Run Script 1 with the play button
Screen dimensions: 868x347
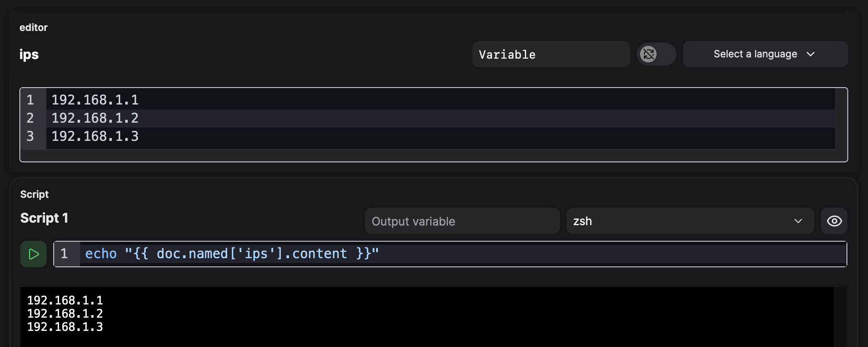(x=33, y=254)
